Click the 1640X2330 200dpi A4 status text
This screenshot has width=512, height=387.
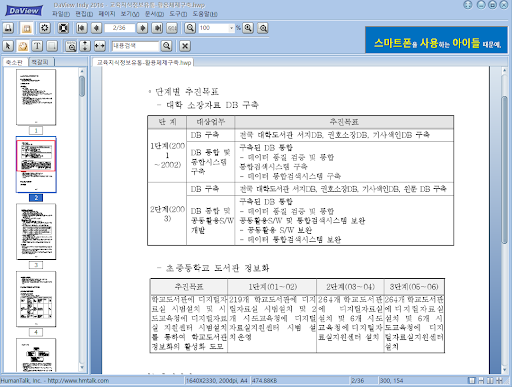point(217,380)
